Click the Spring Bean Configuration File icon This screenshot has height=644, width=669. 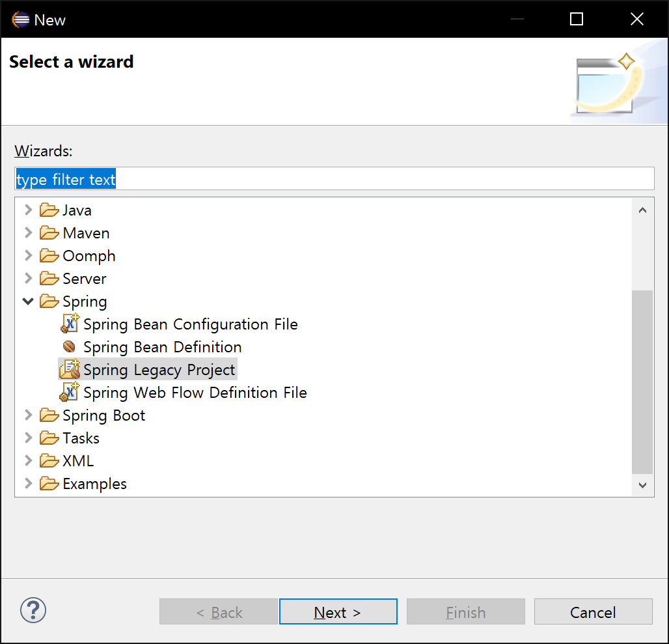pos(70,324)
